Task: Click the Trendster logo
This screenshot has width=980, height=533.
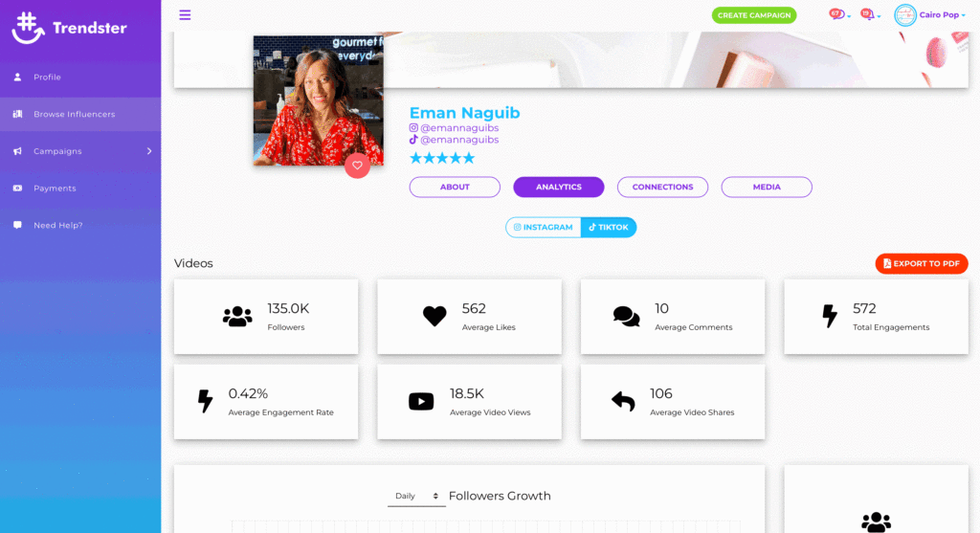Action: click(69, 28)
